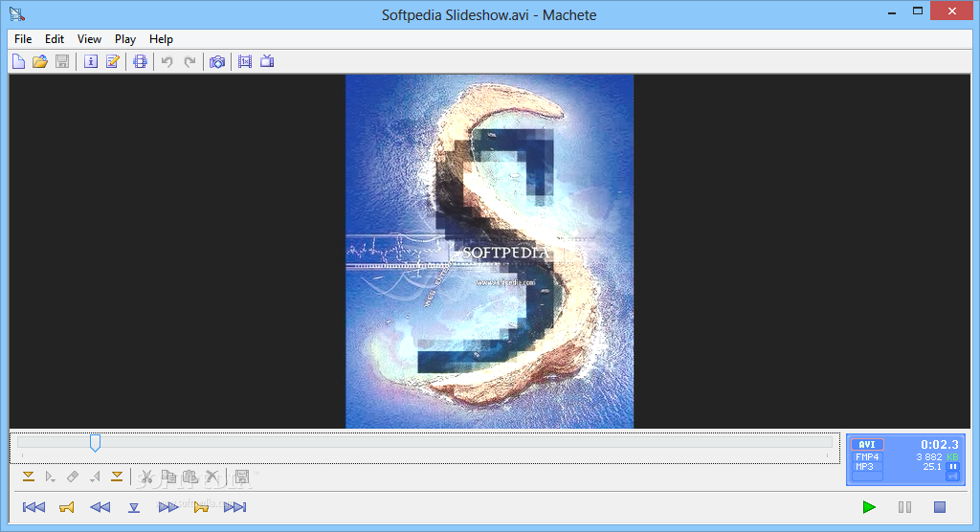Click the last yellow marker icon in edit toolbar

[117, 477]
